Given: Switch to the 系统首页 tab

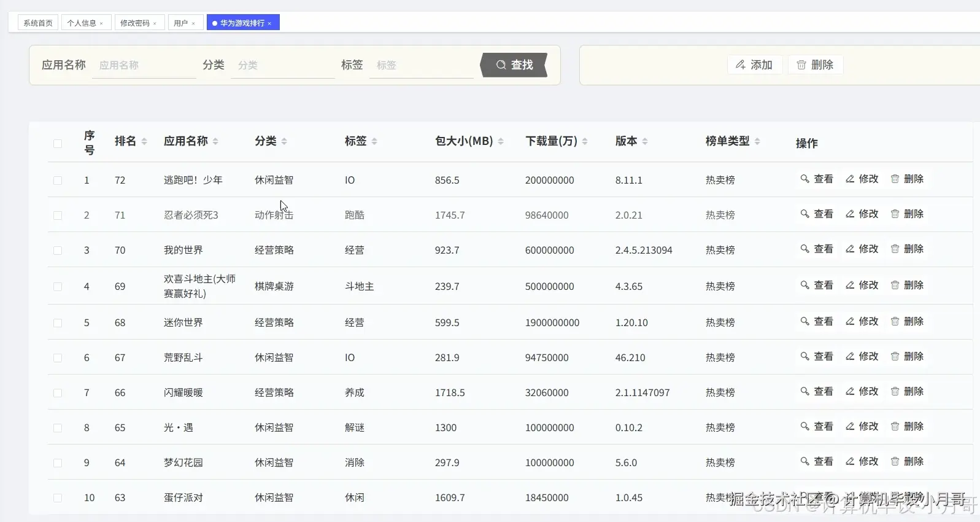Looking at the screenshot, I should (x=38, y=23).
